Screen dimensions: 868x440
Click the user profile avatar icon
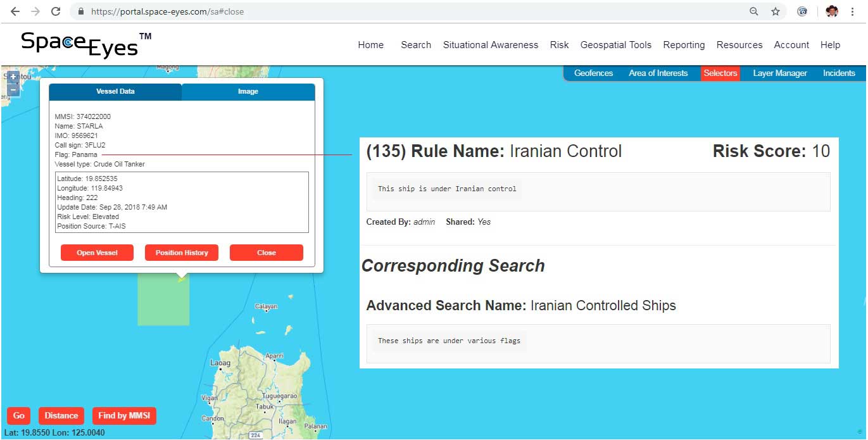tap(832, 11)
